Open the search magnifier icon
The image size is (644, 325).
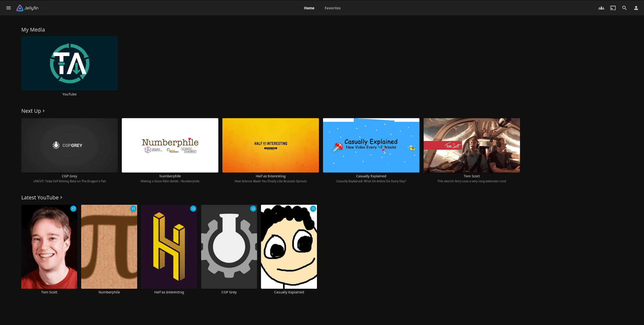pos(625,8)
